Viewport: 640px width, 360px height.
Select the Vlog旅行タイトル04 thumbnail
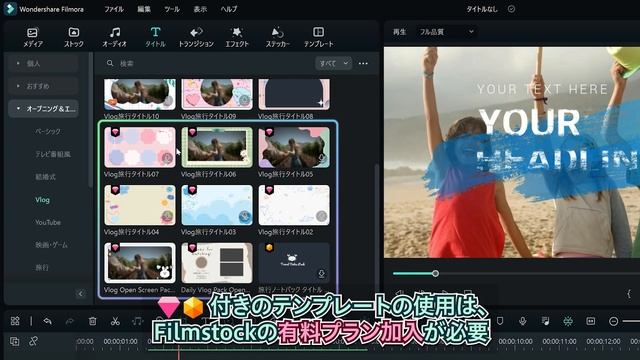[140, 205]
